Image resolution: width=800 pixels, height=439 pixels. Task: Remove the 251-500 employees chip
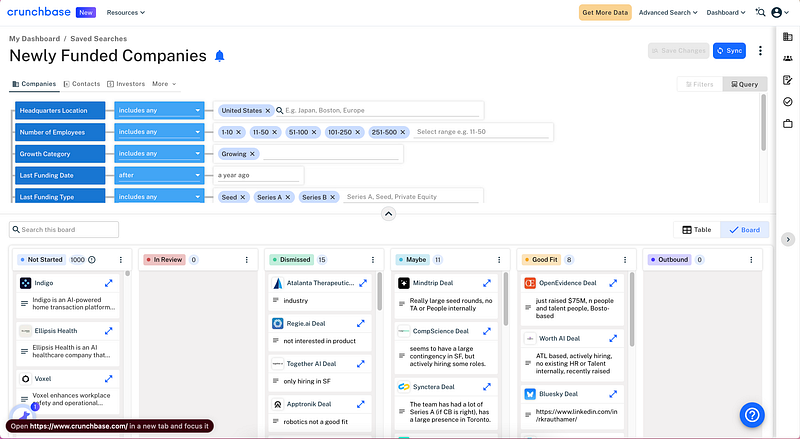coord(403,132)
